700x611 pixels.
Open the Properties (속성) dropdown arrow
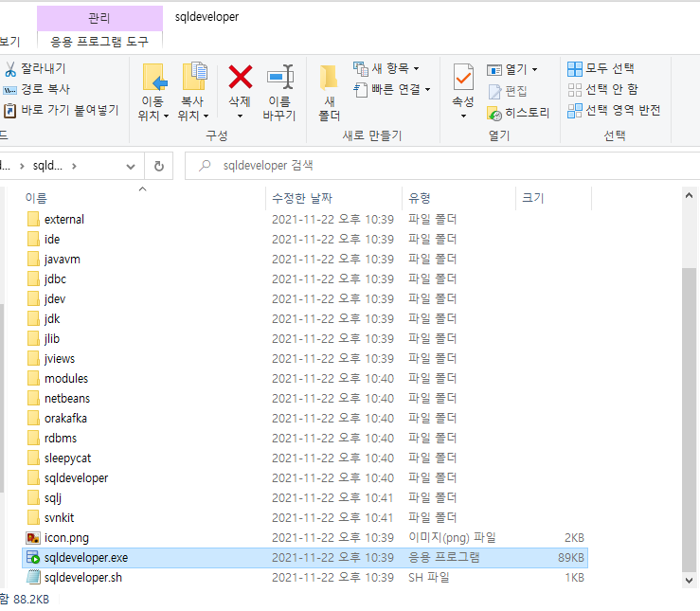(x=463, y=116)
